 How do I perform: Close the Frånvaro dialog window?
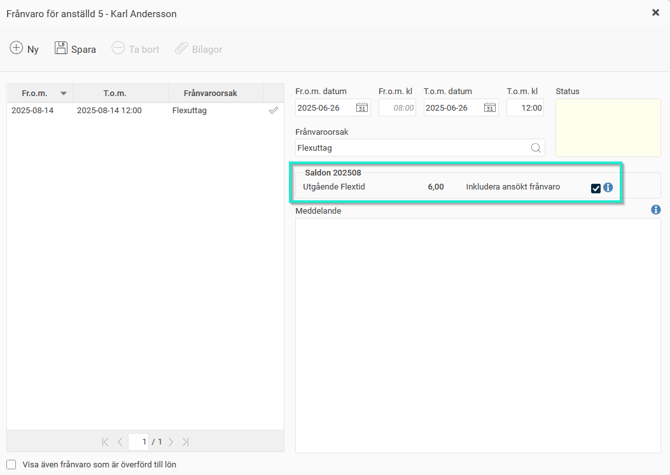tap(656, 13)
